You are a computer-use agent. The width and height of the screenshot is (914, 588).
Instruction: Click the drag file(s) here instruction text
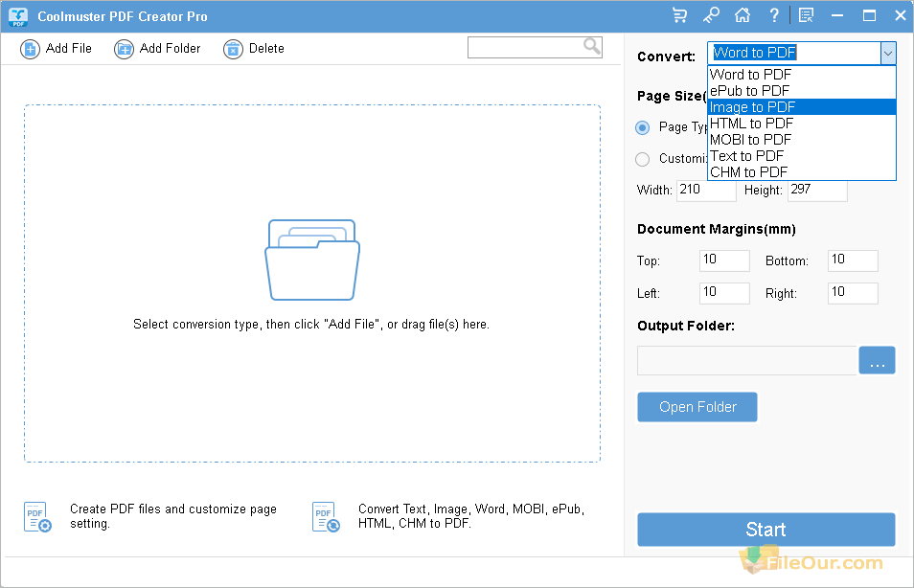311,325
